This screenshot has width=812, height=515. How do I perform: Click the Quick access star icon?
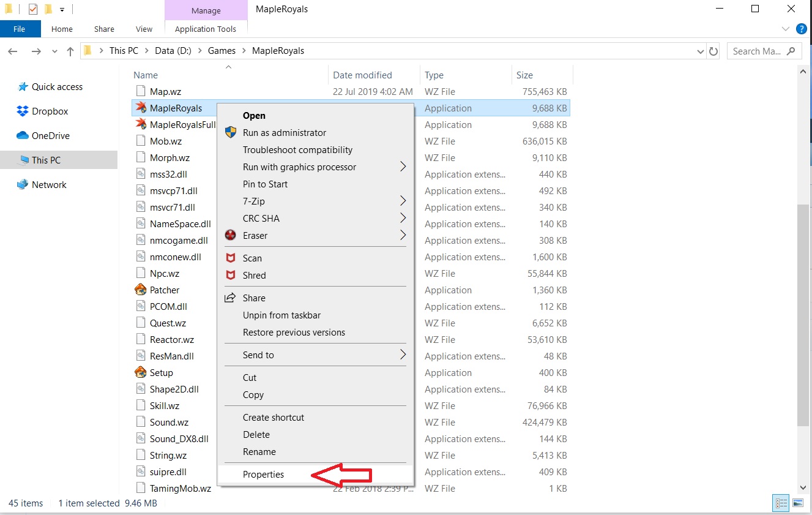coord(23,87)
